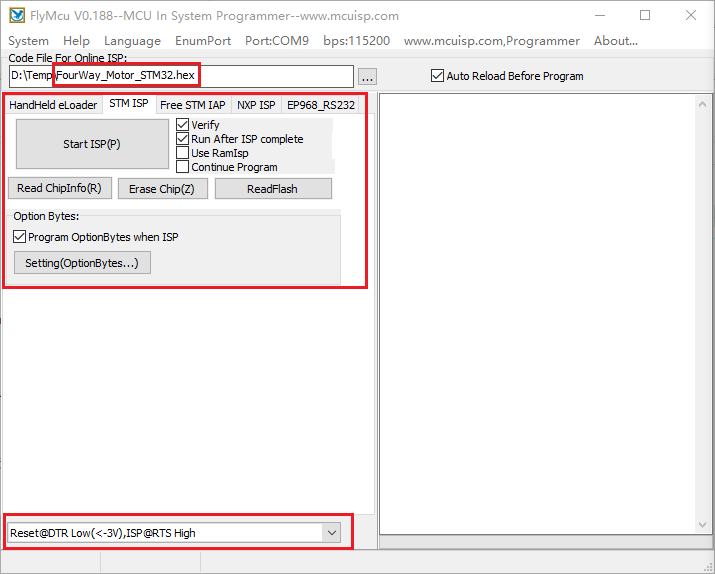Minimize the FlyMcu window
This screenshot has width=715, height=574.
pyautogui.click(x=600, y=16)
